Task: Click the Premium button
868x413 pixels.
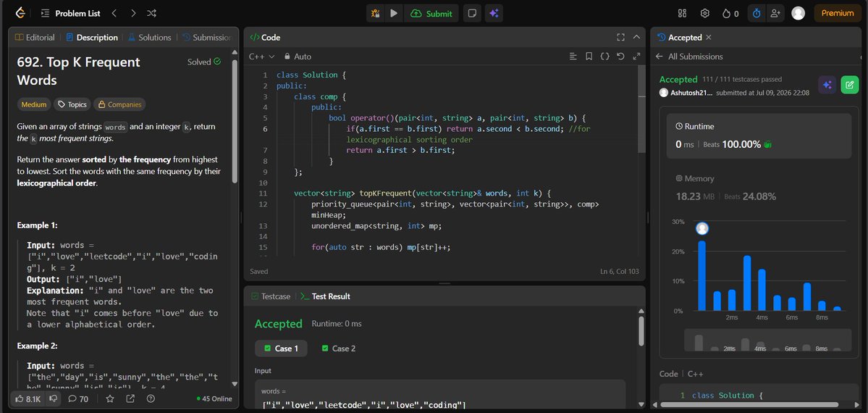Action: pyautogui.click(x=837, y=13)
